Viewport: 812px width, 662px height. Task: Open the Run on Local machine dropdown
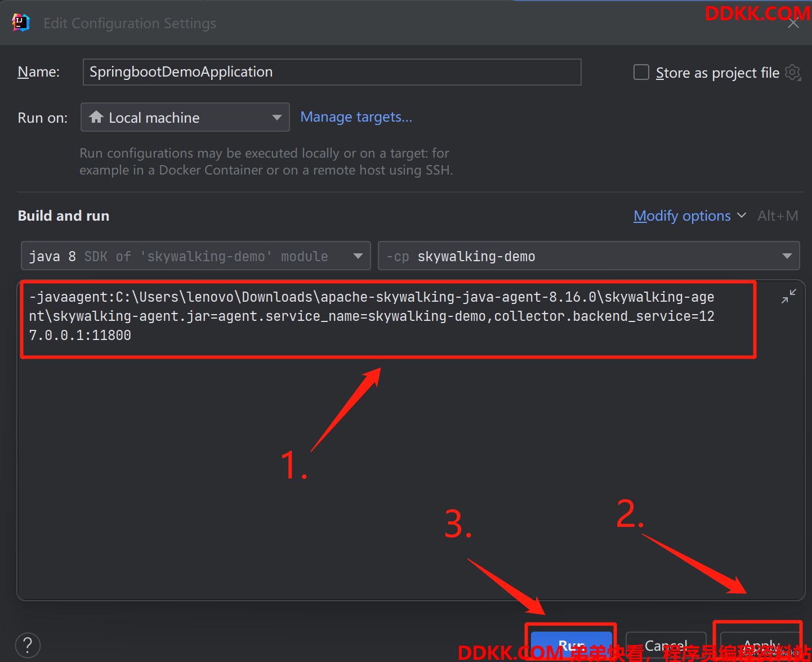[185, 117]
